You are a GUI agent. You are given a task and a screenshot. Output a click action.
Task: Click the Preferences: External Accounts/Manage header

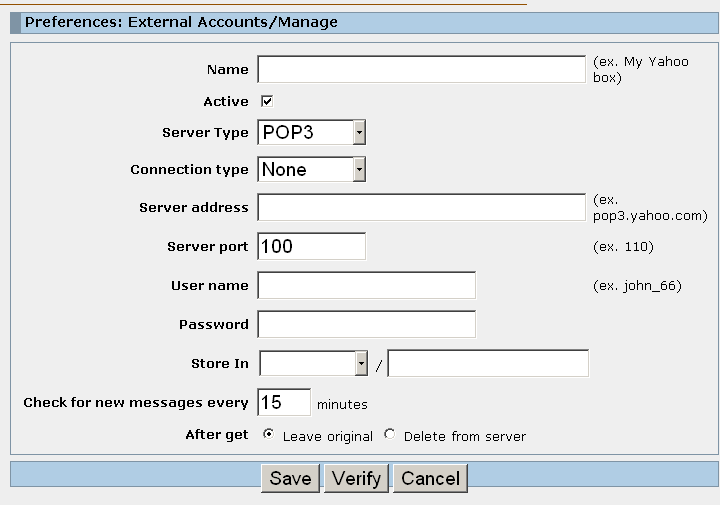(181, 22)
